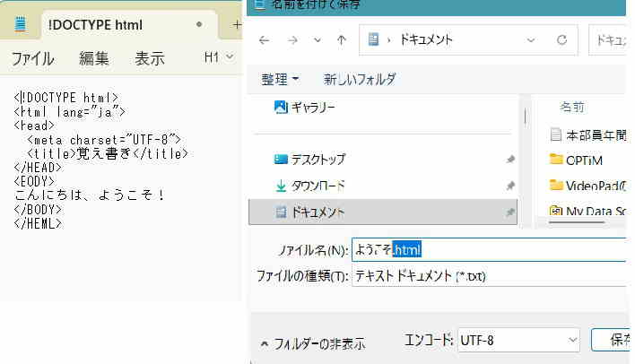
Task: Open ファイルの種類 combo box
Action: (489, 276)
